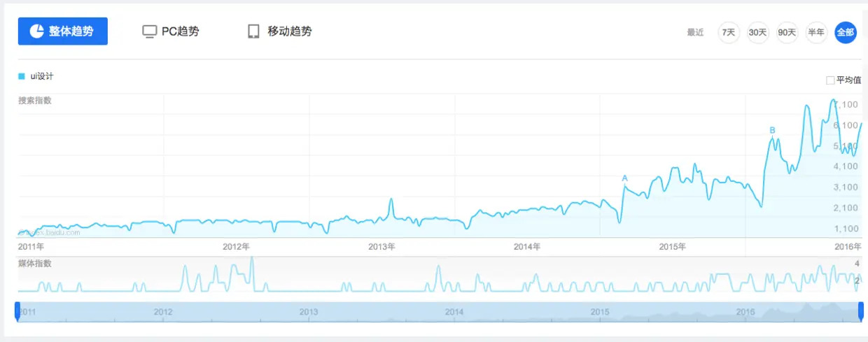This screenshot has height=342, width=868.
Task: Select the 全部 time range
Action: [846, 32]
